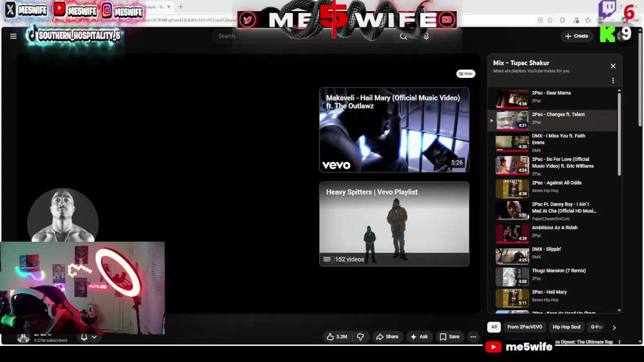644x362 pixels.
Task: Click the search magnifier icon
Action: click(404, 36)
